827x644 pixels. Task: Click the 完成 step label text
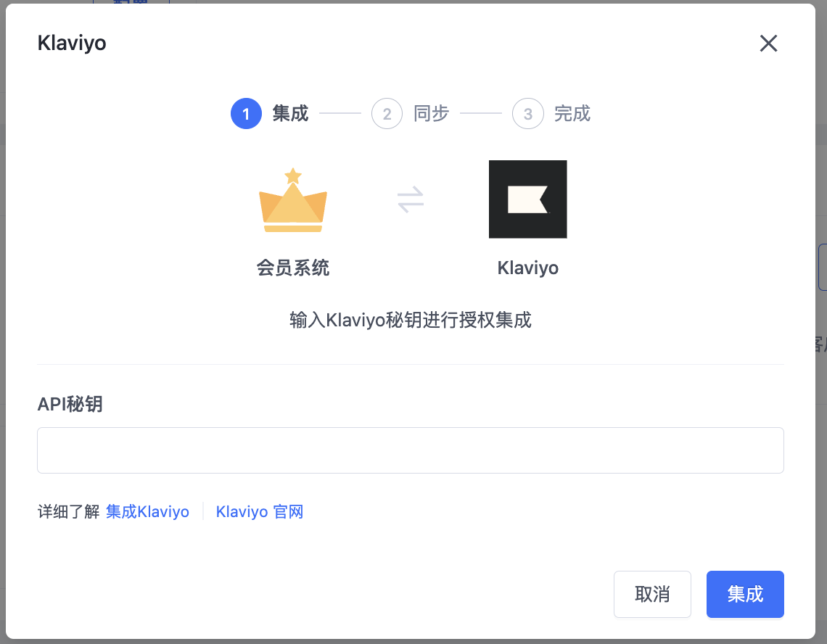pos(572,113)
